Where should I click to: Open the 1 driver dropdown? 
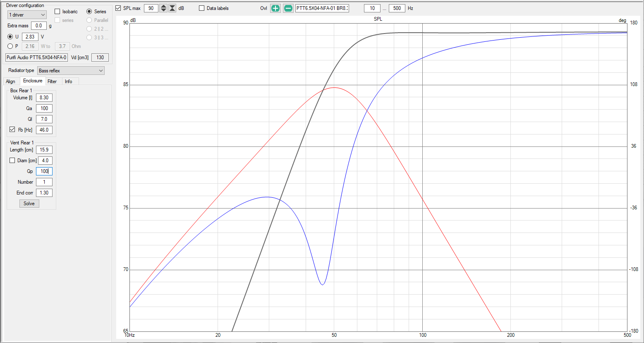pyautogui.click(x=27, y=15)
